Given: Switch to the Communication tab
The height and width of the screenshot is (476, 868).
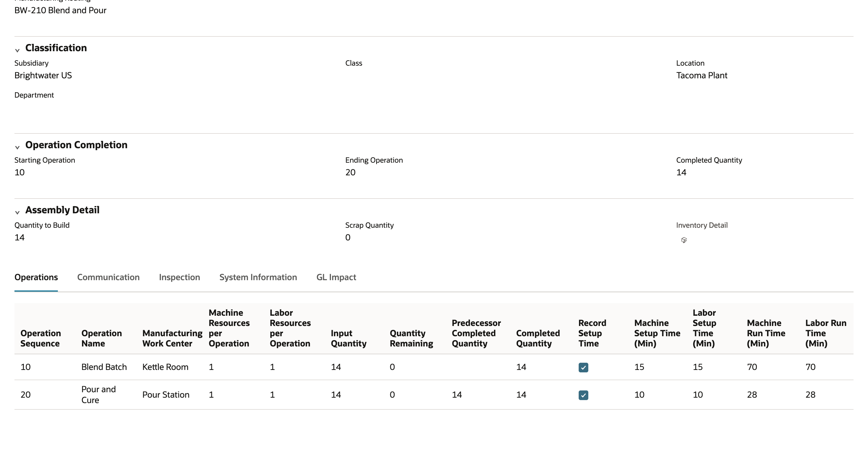Looking at the screenshot, I should (108, 277).
